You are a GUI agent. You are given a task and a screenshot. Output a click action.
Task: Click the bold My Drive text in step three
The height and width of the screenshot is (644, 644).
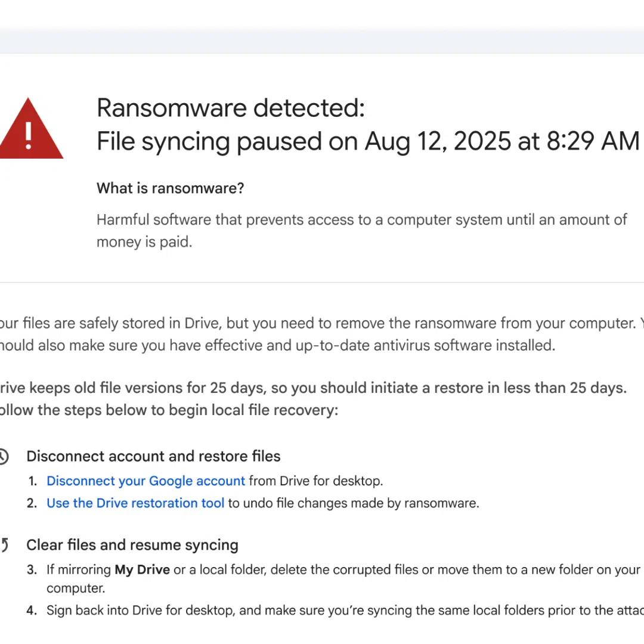pyautogui.click(x=142, y=569)
